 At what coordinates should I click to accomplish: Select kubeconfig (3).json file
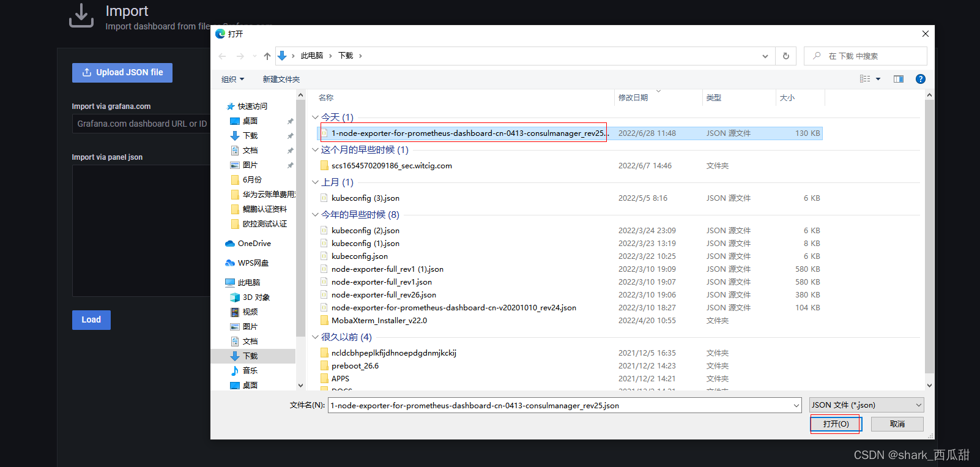(x=571, y=198)
